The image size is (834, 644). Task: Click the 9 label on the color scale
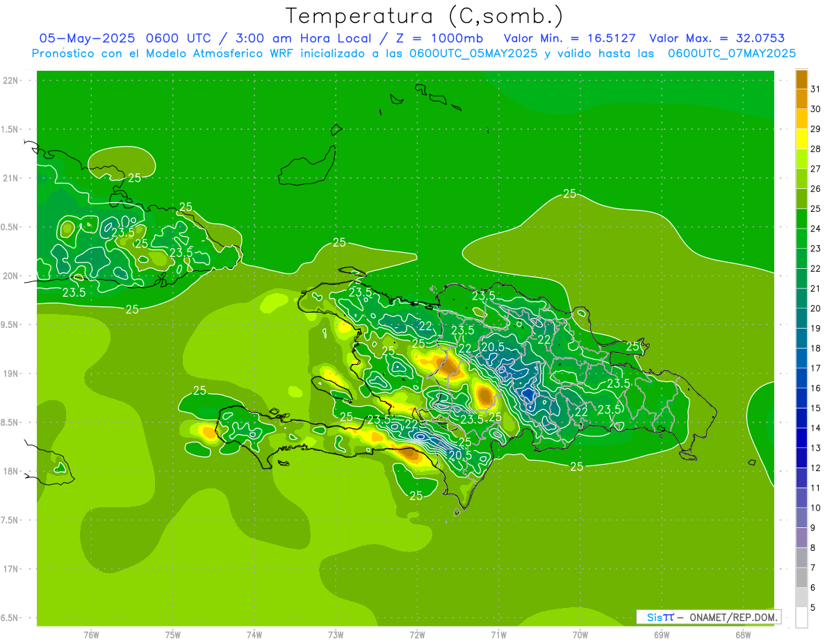(x=813, y=528)
